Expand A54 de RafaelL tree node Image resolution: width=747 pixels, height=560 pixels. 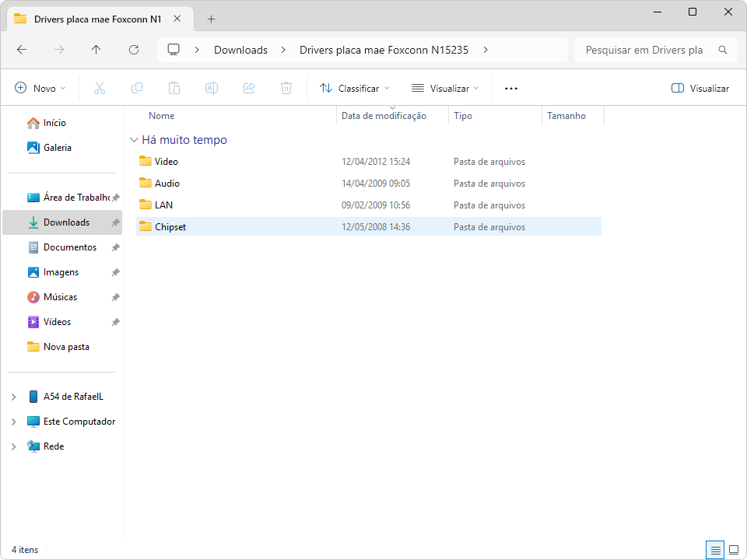tap(14, 397)
